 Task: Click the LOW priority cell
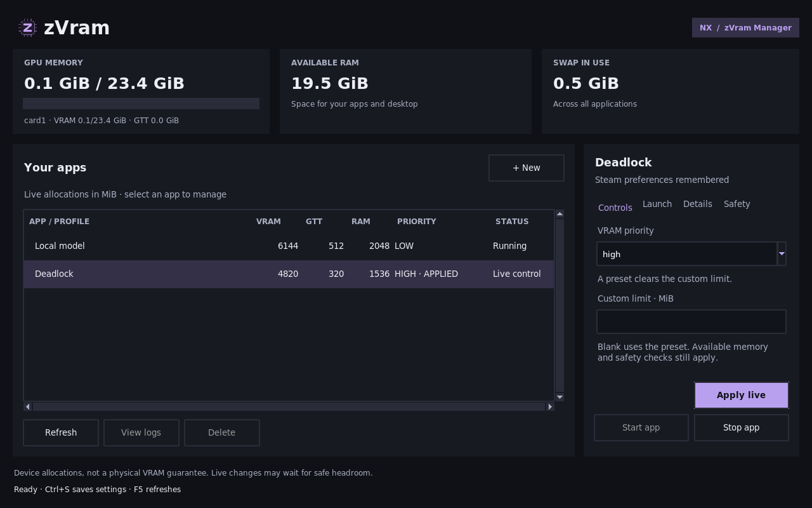click(404, 246)
